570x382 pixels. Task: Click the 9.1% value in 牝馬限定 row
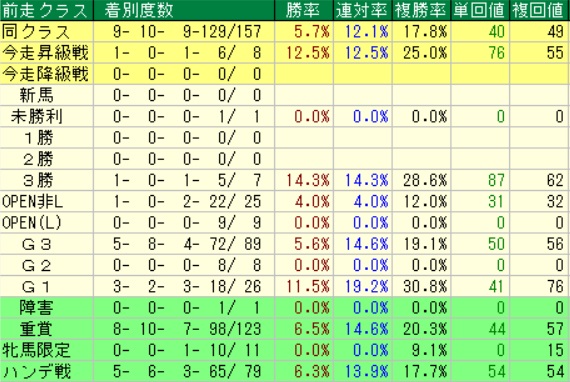pyautogui.click(x=422, y=350)
